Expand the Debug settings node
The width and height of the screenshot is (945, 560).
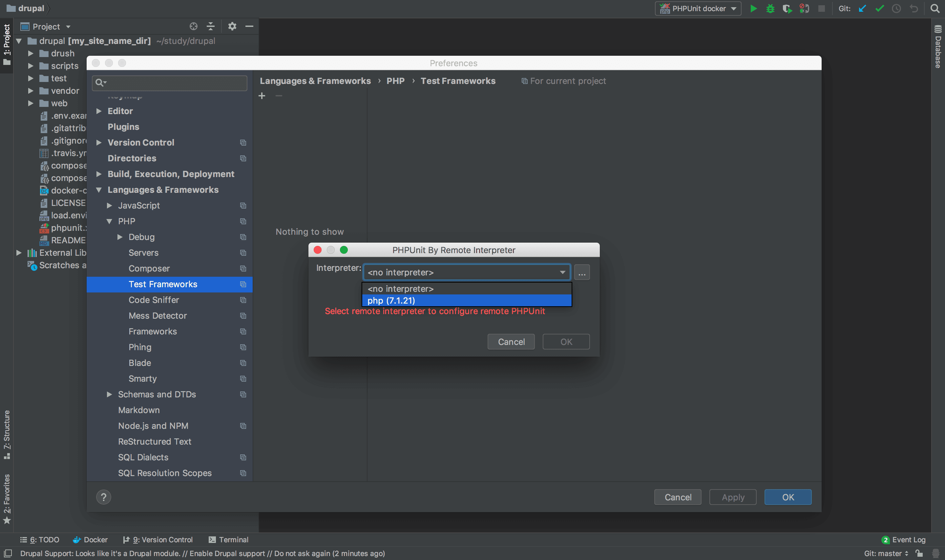click(x=120, y=237)
